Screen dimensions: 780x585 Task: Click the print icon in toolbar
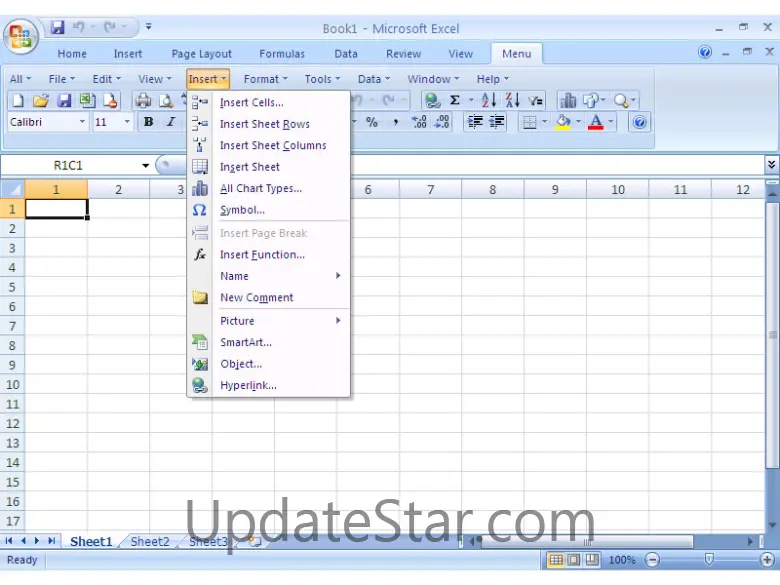click(143, 100)
